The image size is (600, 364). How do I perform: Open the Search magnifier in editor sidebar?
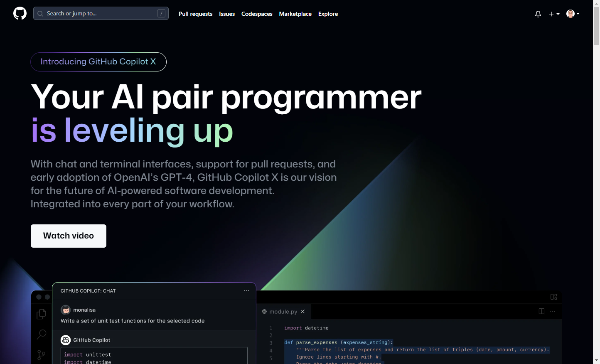42,334
